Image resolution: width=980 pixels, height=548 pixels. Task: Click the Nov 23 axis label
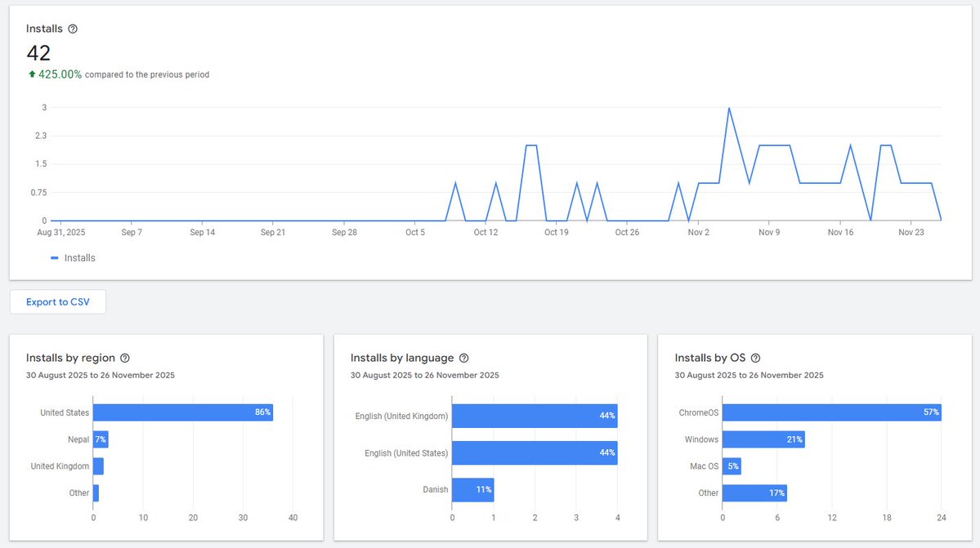[911, 232]
